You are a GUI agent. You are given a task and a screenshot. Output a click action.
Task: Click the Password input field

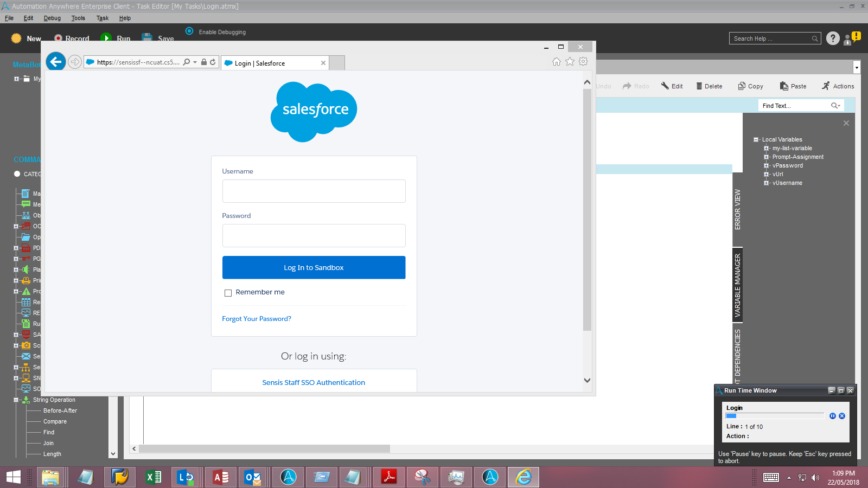[314, 235]
